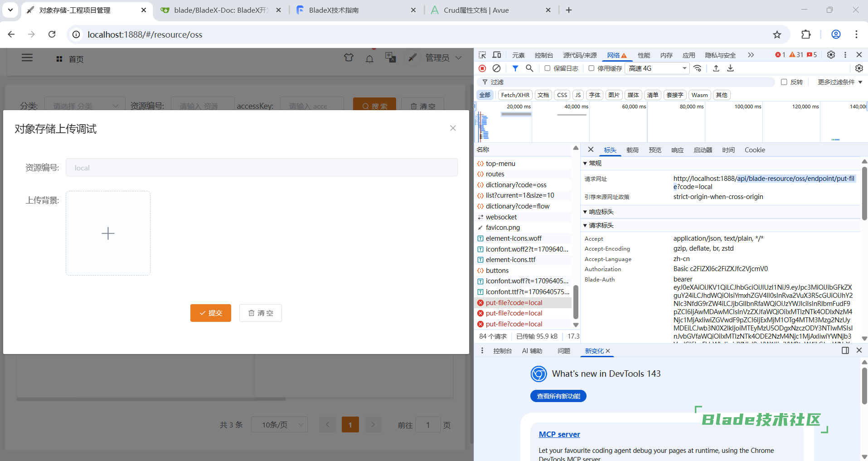Click the 提交 button in dialog
This screenshot has width=868, height=461.
coord(211,313)
